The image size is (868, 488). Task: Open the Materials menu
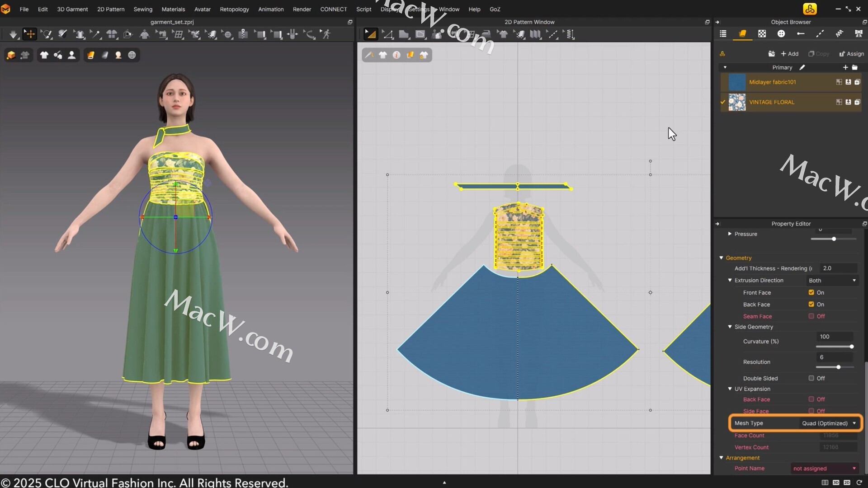tap(173, 9)
